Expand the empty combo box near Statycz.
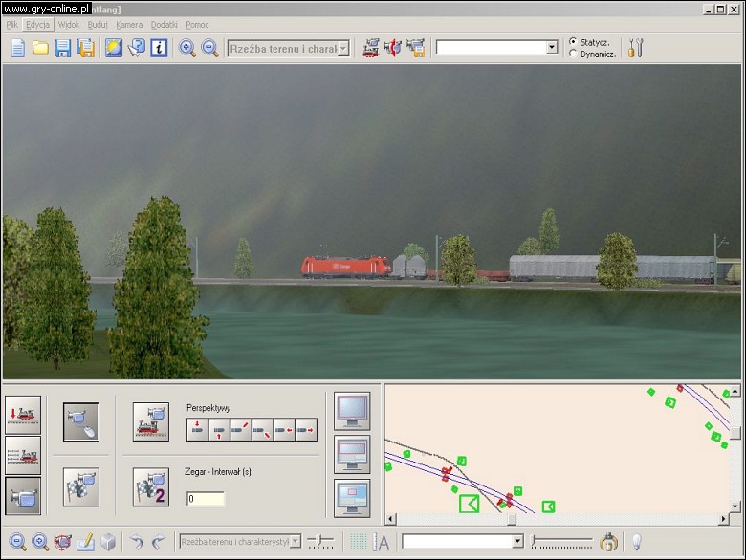 (x=552, y=47)
